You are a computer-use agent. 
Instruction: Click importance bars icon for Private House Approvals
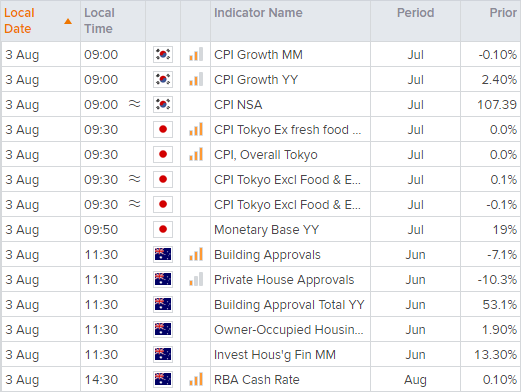tap(196, 279)
